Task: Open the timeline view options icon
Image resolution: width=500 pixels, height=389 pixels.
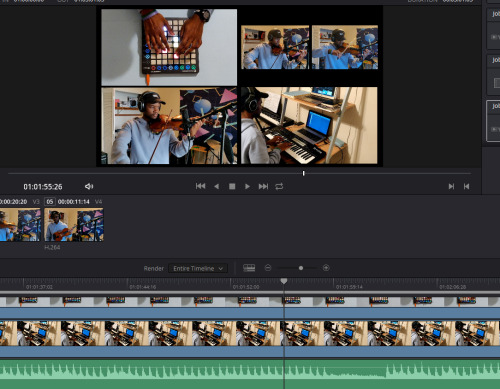Action: point(249,268)
